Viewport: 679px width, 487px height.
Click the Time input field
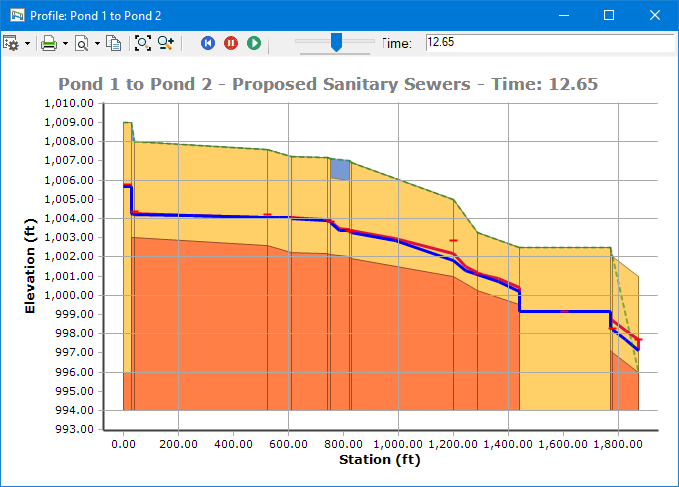tap(550, 42)
